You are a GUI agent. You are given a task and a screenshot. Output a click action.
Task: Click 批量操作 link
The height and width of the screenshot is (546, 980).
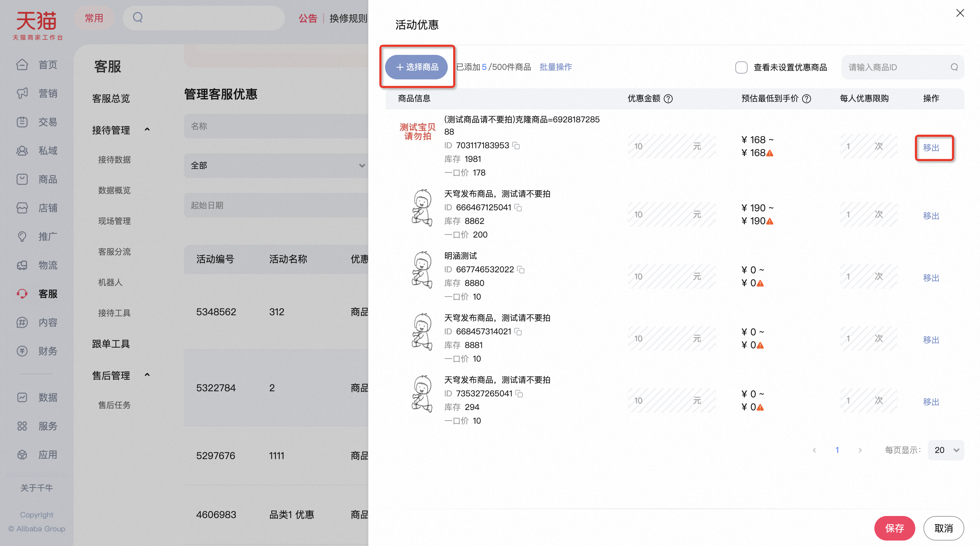[x=555, y=67]
